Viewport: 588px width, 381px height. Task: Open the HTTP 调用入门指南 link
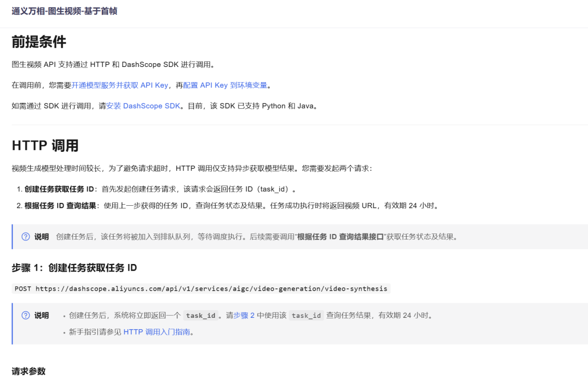(x=157, y=332)
